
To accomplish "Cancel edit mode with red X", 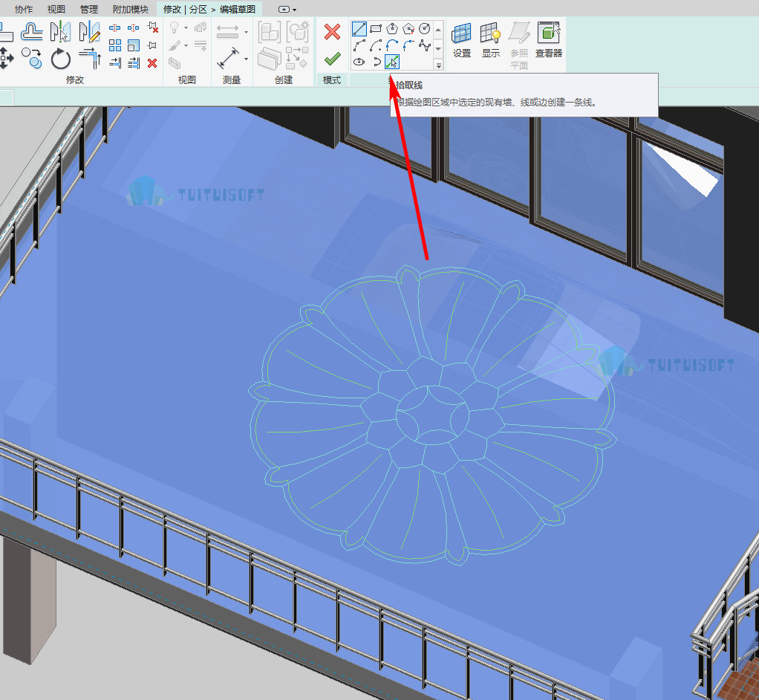I will point(333,32).
